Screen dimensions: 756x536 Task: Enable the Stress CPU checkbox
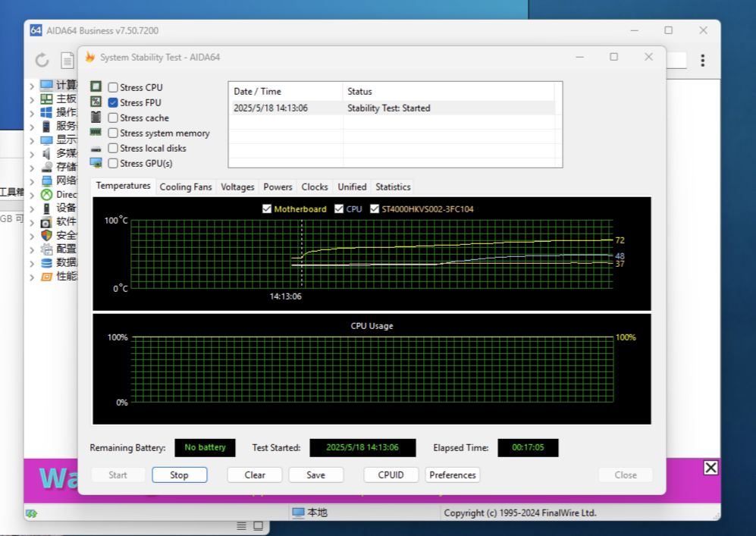coord(113,88)
